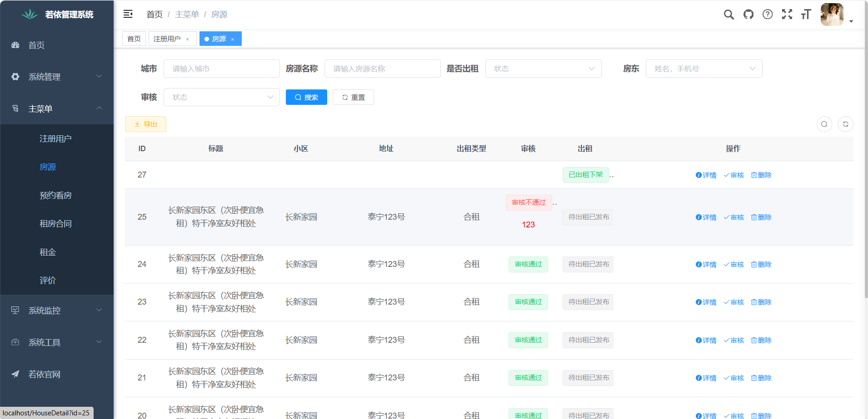Click the blue 搜索 button
This screenshot has width=868, height=419.
(306, 97)
